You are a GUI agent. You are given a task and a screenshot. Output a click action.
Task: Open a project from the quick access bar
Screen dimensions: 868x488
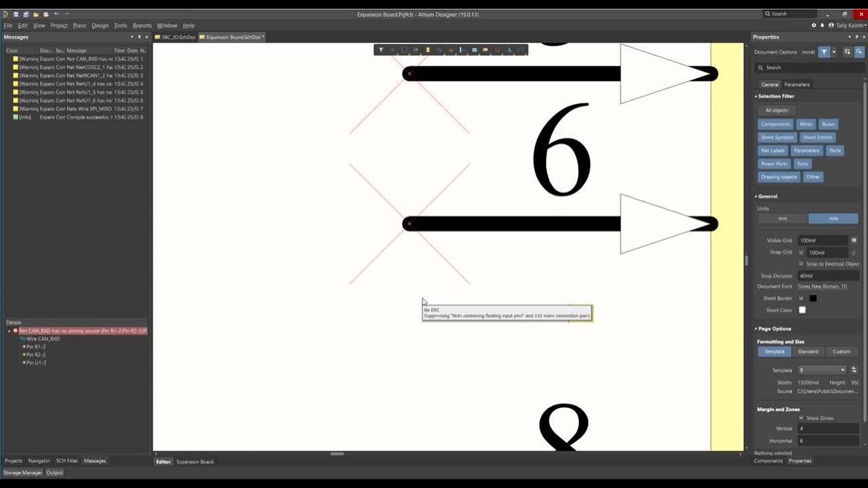(x=46, y=14)
